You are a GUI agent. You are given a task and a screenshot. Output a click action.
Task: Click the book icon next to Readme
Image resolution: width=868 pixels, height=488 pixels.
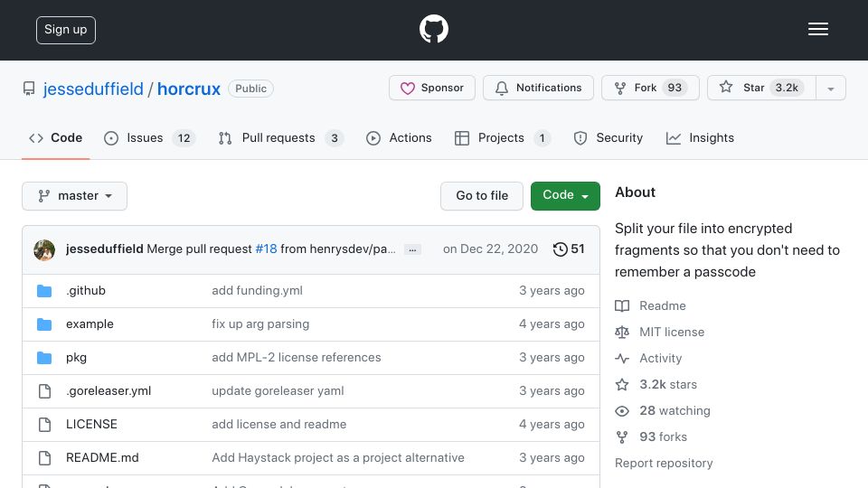[x=622, y=306]
